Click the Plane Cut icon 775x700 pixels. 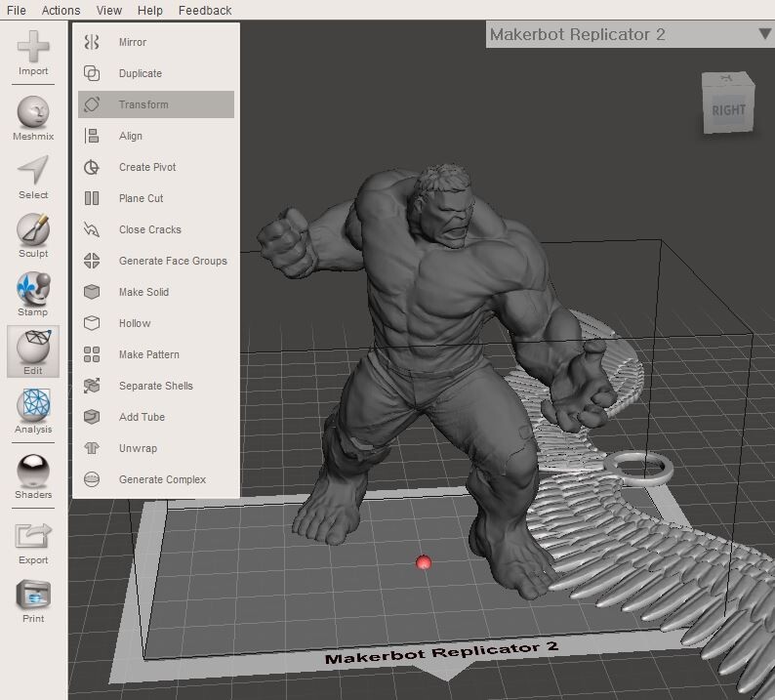(92, 198)
